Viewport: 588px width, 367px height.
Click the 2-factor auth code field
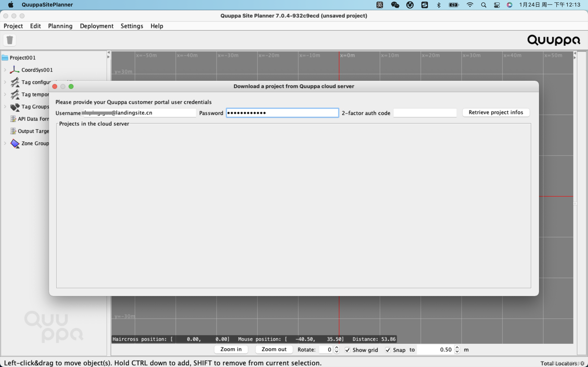pos(425,113)
